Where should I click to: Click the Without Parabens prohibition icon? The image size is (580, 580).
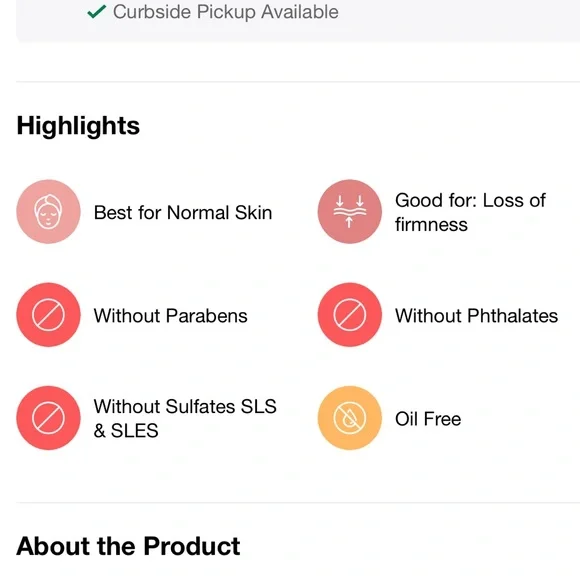[48, 315]
